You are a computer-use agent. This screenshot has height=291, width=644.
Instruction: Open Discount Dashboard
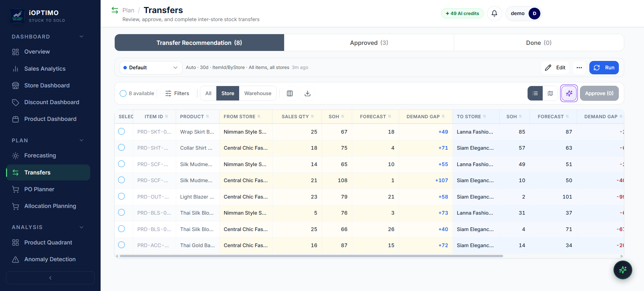[48, 102]
